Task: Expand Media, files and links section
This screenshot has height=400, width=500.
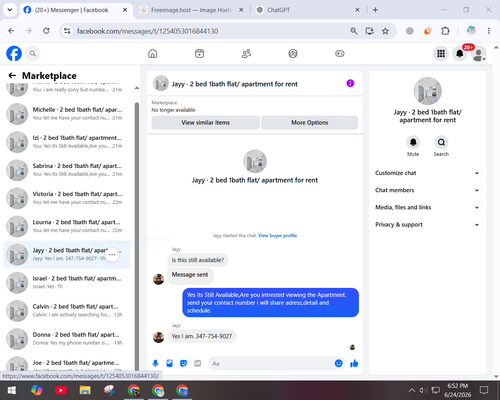Action: (427, 207)
